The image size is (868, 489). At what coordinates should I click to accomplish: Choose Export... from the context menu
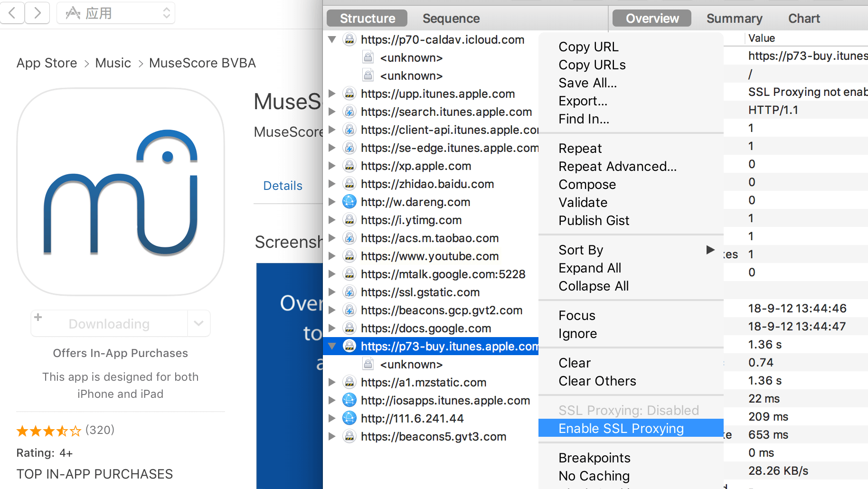point(631,101)
